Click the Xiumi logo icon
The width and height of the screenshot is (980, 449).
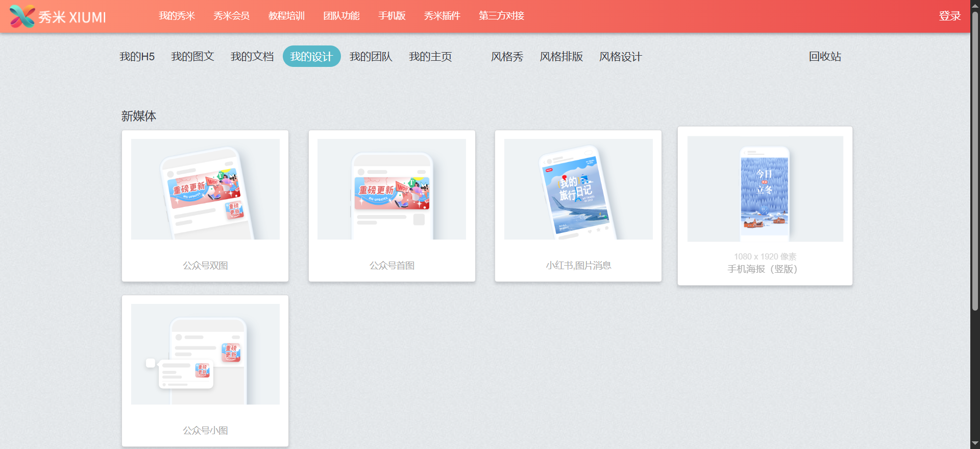click(22, 16)
